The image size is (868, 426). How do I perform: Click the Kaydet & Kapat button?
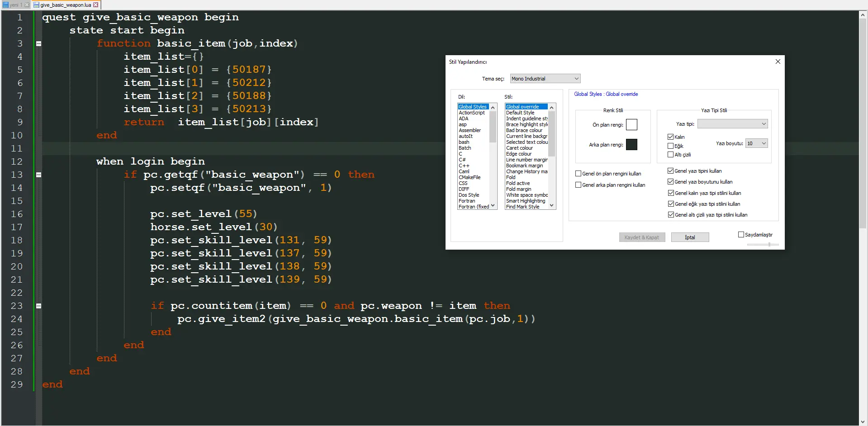(642, 237)
